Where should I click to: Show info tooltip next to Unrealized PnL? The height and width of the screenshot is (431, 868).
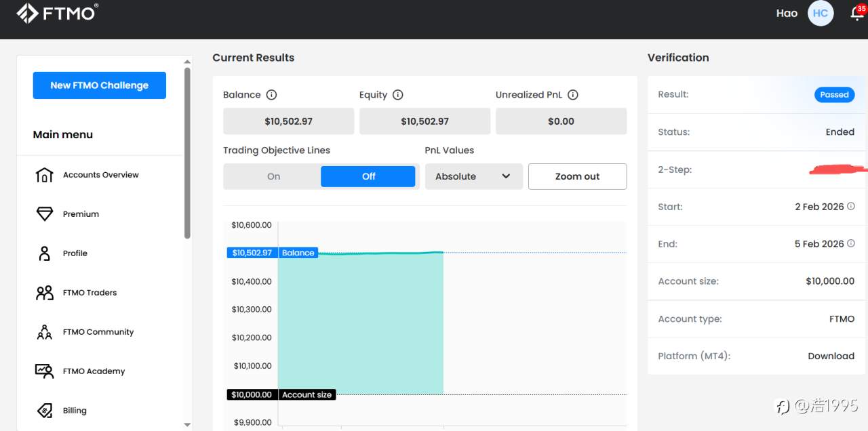click(x=573, y=95)
